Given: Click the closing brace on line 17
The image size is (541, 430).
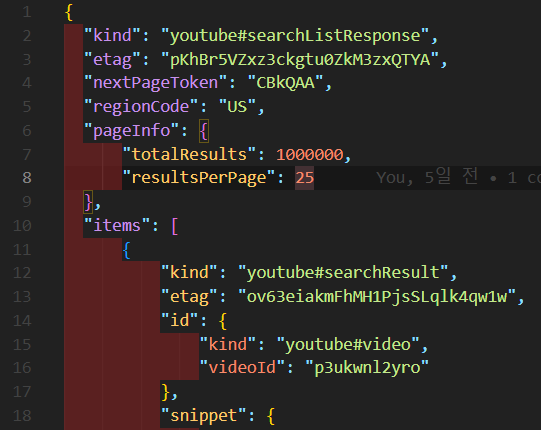Looking at the screenshot, I should coord(166,392).
